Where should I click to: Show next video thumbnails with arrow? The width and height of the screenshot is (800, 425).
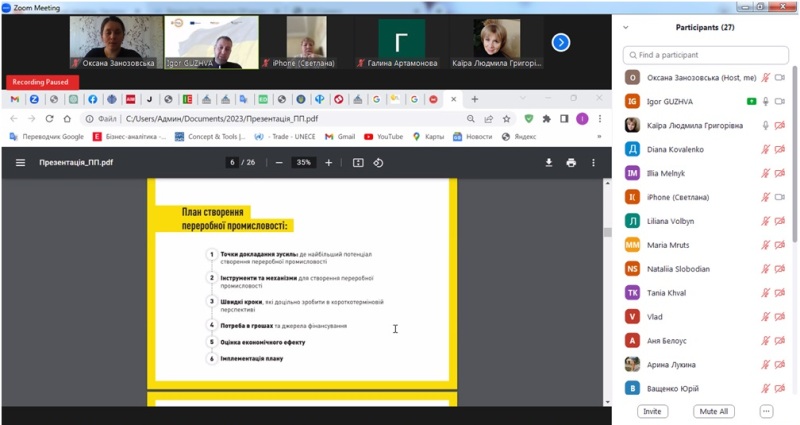tap(561, 42)
